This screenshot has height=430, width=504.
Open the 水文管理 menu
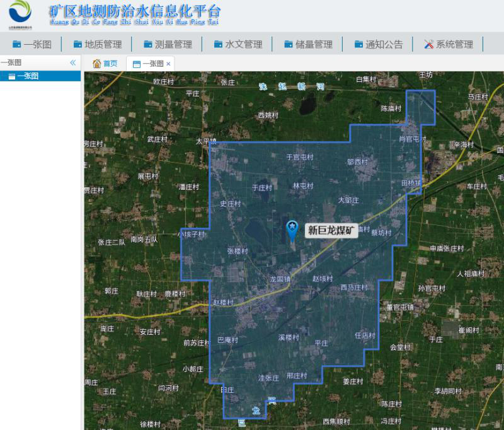pyautogui.click(x=238, y=44)
